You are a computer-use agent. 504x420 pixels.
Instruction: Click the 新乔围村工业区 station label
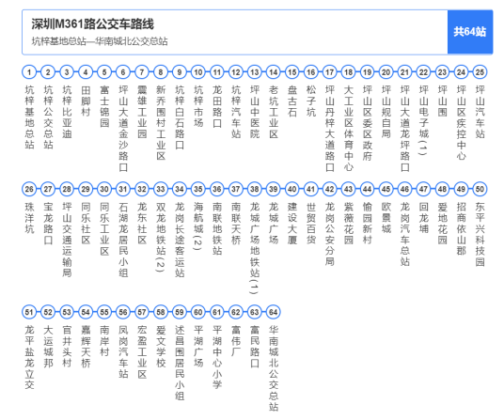[161, 123]
